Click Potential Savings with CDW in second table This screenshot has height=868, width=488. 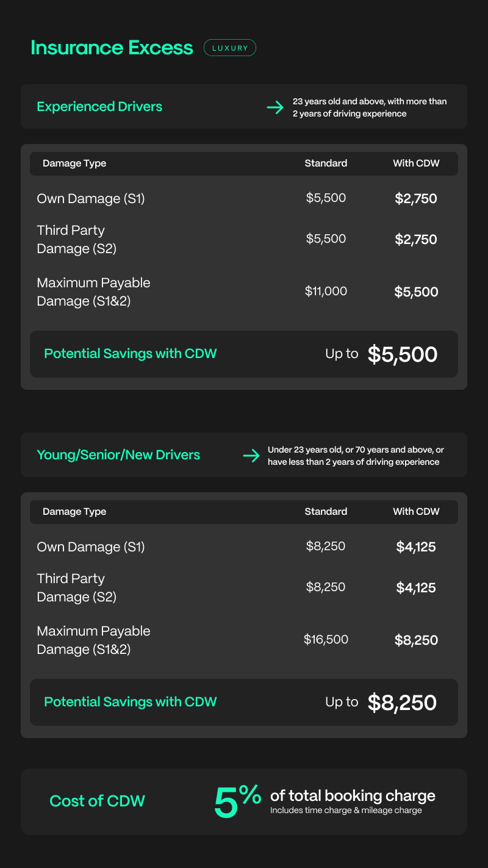click(x=131, y=702)
